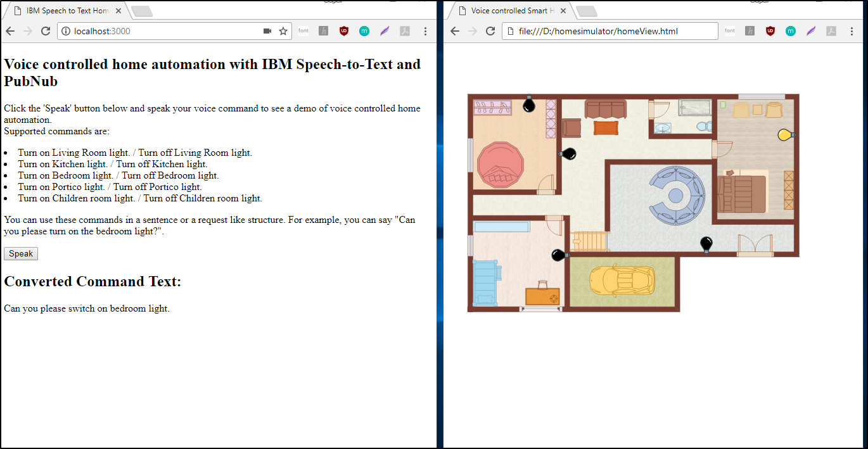
Task: Click 'Turn on Bedroom light' command text
Action: point(65,175)
